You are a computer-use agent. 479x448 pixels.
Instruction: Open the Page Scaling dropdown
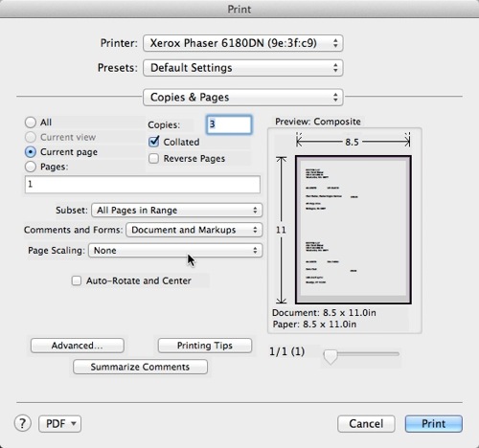(x=175, y=250)
